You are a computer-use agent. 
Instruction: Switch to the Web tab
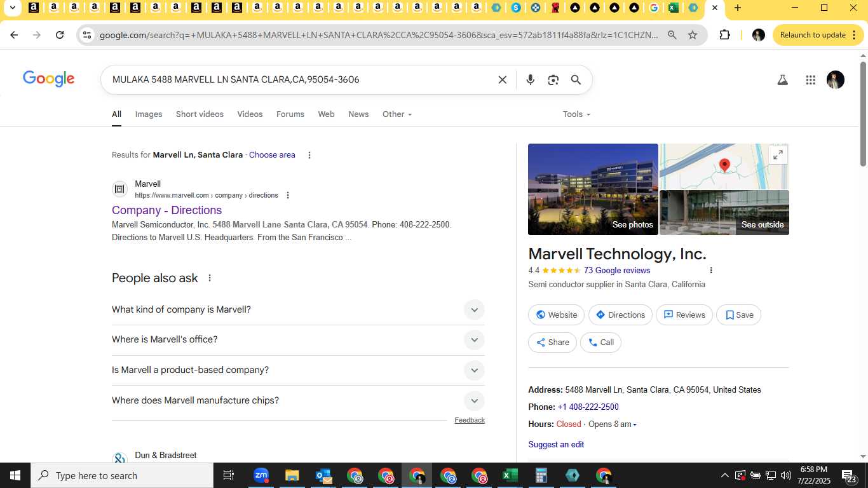[326, 114]
